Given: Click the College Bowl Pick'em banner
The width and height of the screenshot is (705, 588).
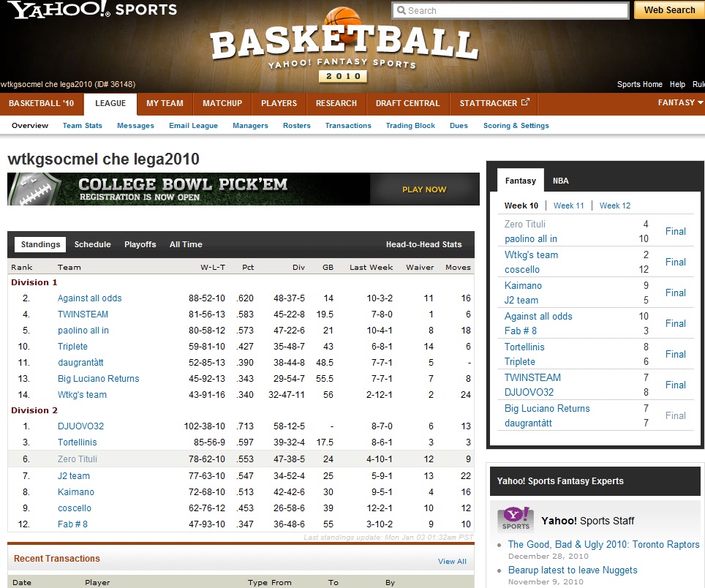Looking at the screenshot, I should click(243, 189).
